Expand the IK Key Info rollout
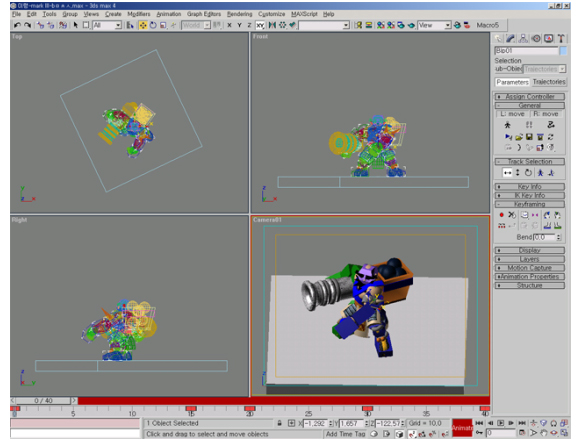 point(530,195)
